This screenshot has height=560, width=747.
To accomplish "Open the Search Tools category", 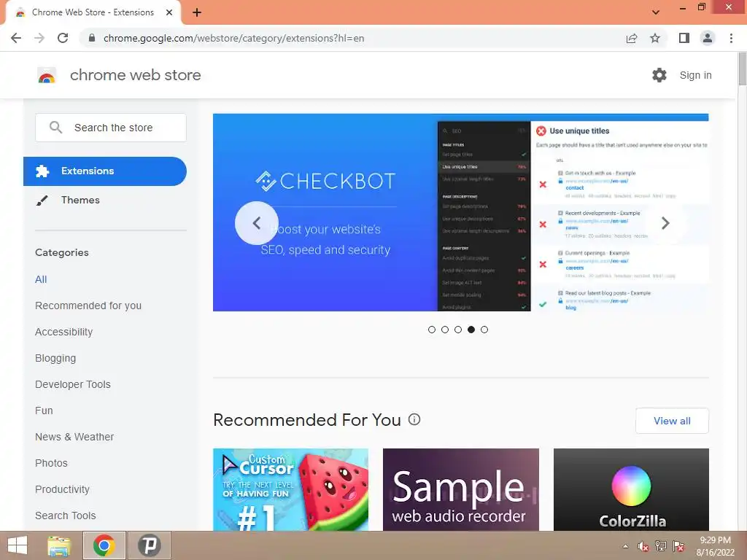I will coord(65,516).
